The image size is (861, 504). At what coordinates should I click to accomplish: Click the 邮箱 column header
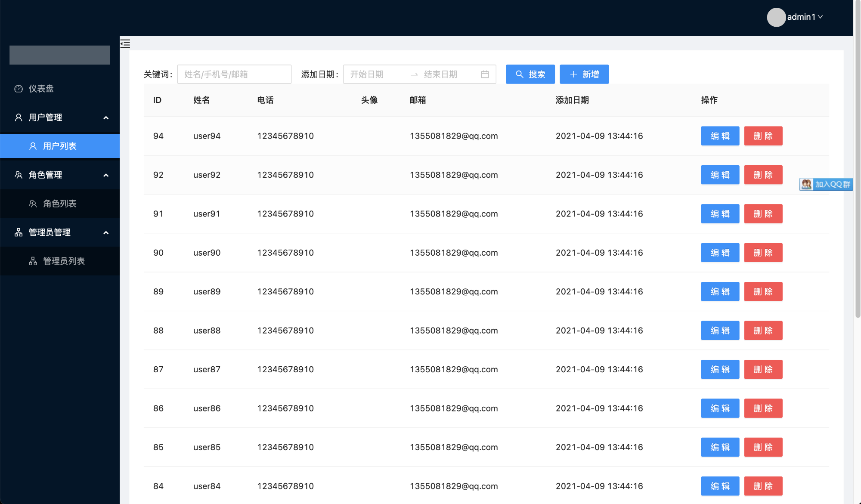(418, 100)
